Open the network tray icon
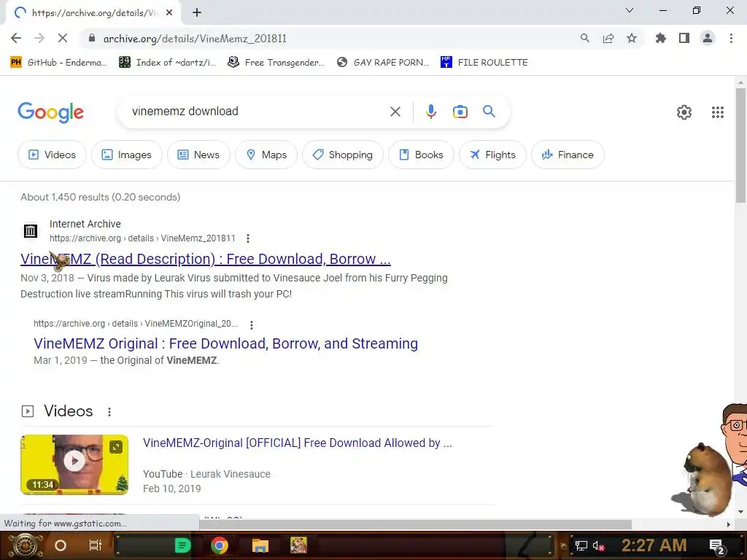The height and width of the screenshot is (560, 747). tap(581, 545)
